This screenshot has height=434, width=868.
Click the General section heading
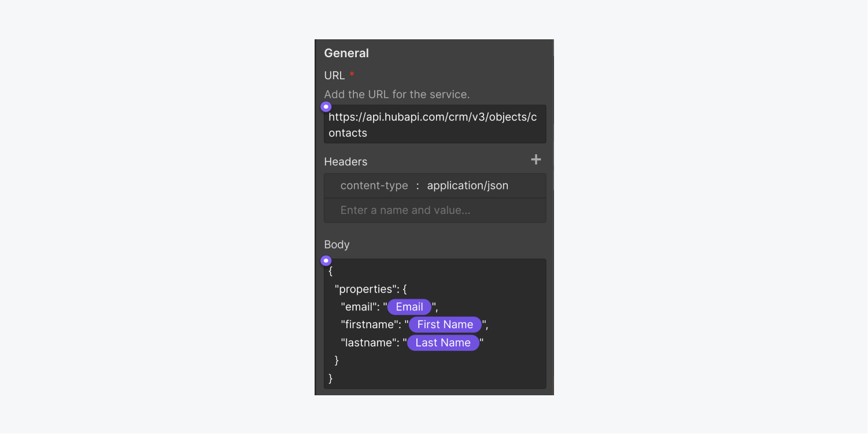(x=346, y=53)
